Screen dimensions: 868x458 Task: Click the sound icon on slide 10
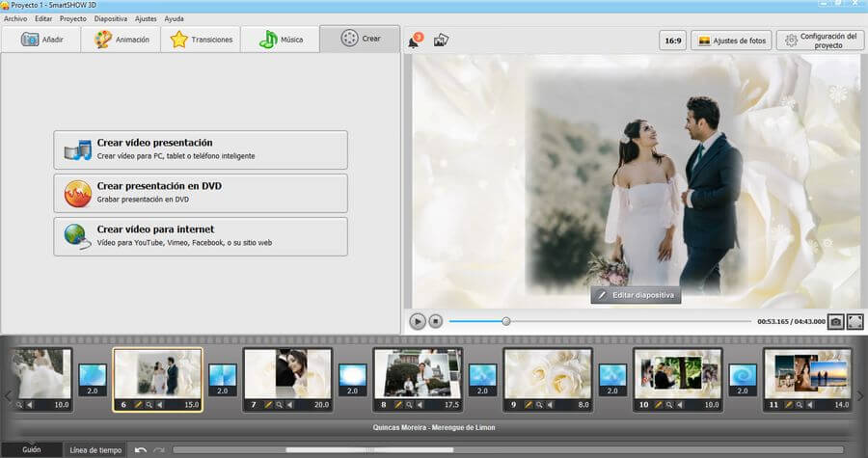tap(680, 405)
